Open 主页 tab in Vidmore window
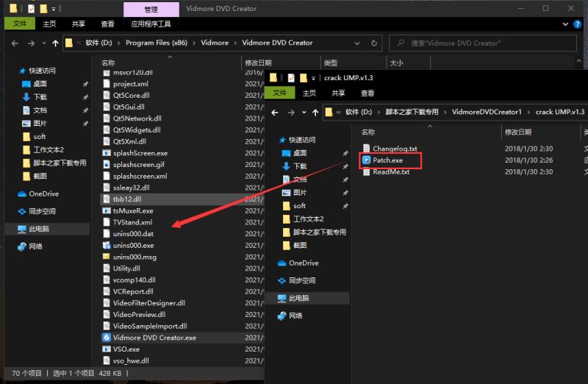The height and width of the screenshot is (384, 588). [49, 24]
